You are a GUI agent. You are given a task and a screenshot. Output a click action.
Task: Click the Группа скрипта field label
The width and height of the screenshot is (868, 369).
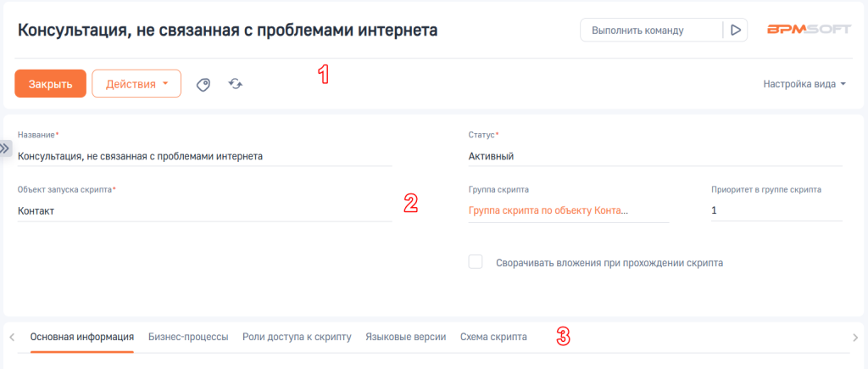[498, 189]
